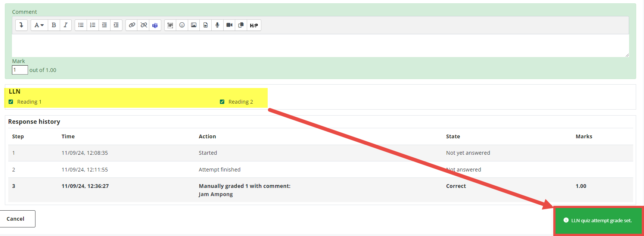The width and height of the screenshot is (644, 236).
Task: Click the 'State' column header
Action: pyautogui.click(x=453, y=136)
